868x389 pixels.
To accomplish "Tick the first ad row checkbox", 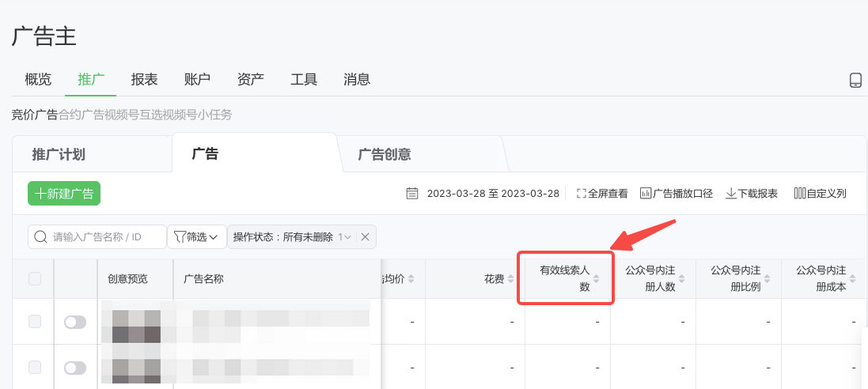I will click(x=34, y=321).
